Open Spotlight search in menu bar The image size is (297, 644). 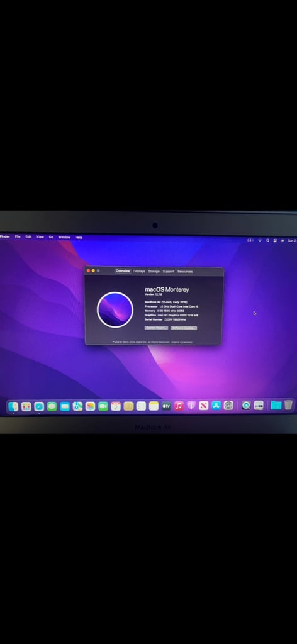click(x=267, y=240)
